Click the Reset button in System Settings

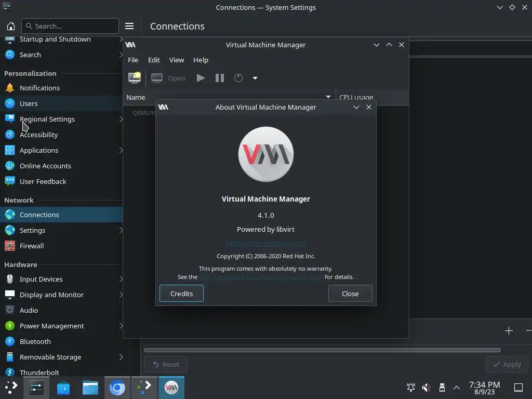point(166,364)
